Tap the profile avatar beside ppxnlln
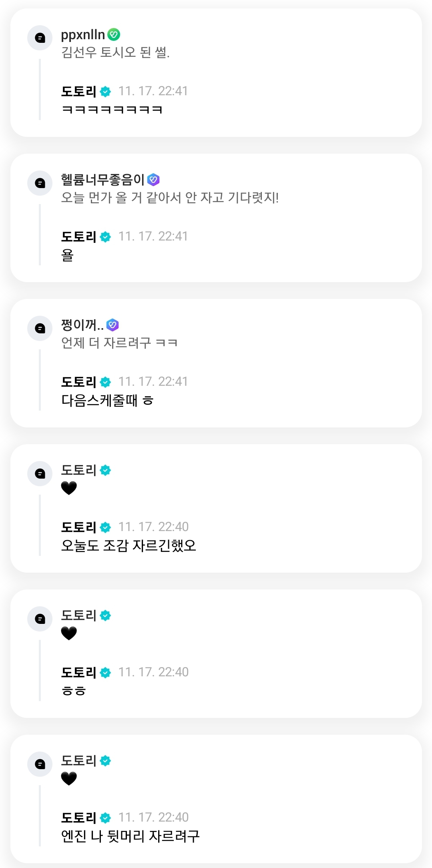Viewport: 432px width, 868px height. point(40,38)
